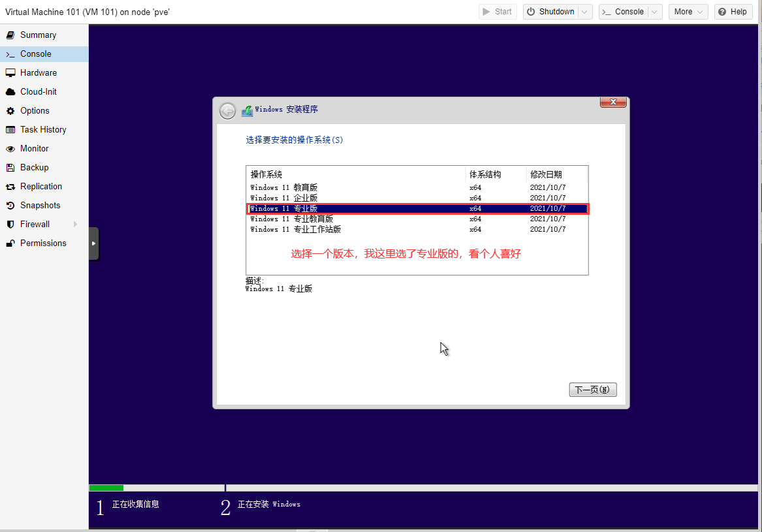The image size is (762, 532).
Task: Select Windows 11 教育版
Action: pyautogui.click(x=417, y=187)
